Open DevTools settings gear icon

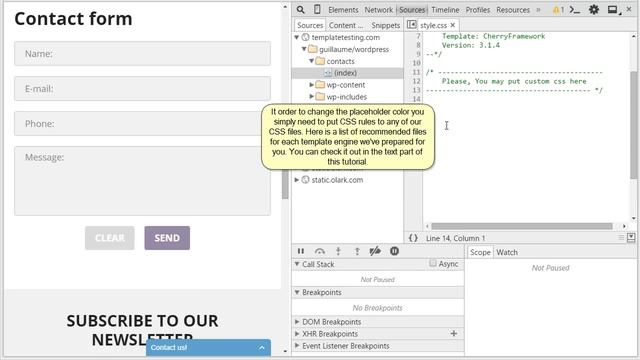pos(594,9)
